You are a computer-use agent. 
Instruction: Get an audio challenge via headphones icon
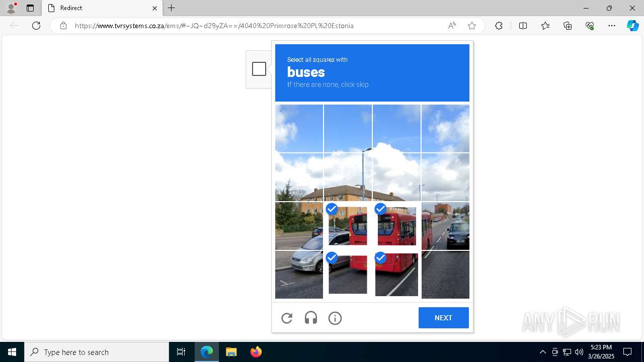(311, 318)
